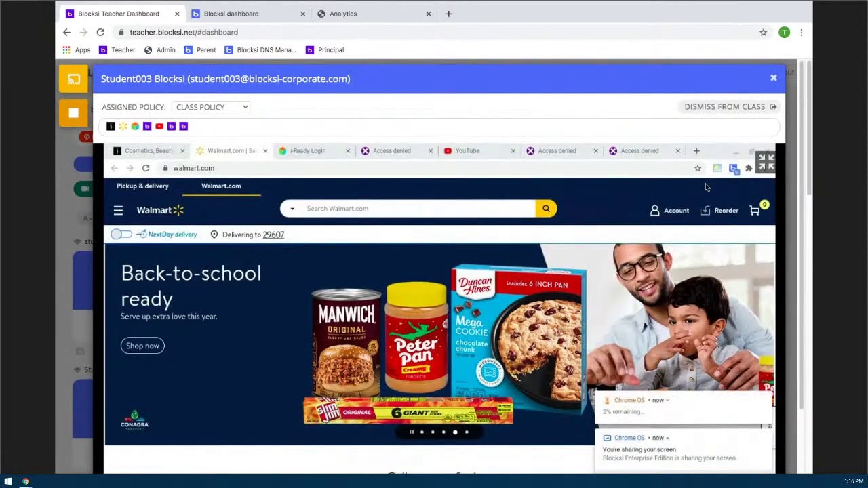The image size is (868, 488).
Task: Open the Assigned Policy dropdown
Action: (211, 107)
